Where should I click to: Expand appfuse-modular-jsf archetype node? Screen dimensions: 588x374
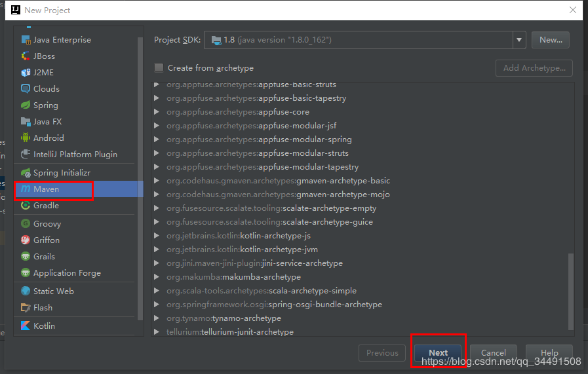157,126
